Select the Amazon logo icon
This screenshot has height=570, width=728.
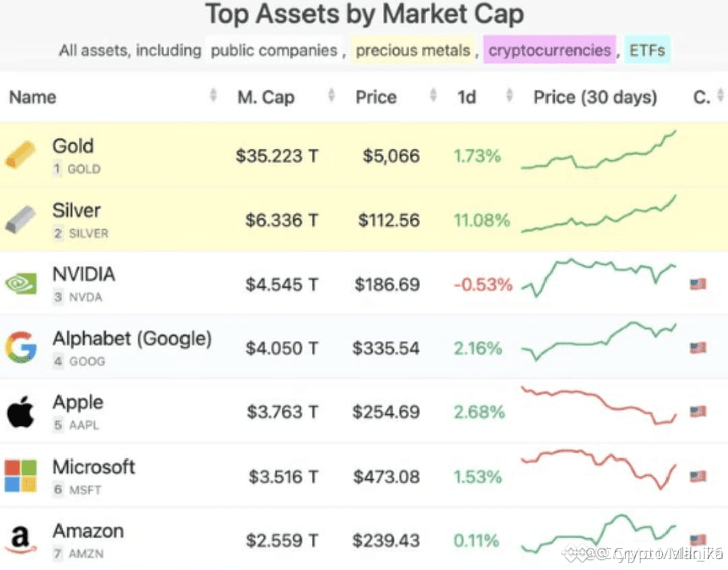tap(20, 539)
